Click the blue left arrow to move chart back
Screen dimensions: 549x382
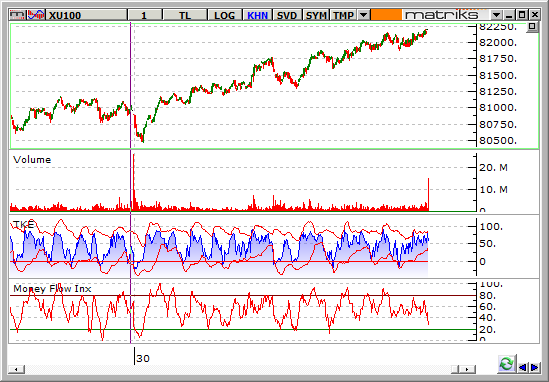click(522, 367)
